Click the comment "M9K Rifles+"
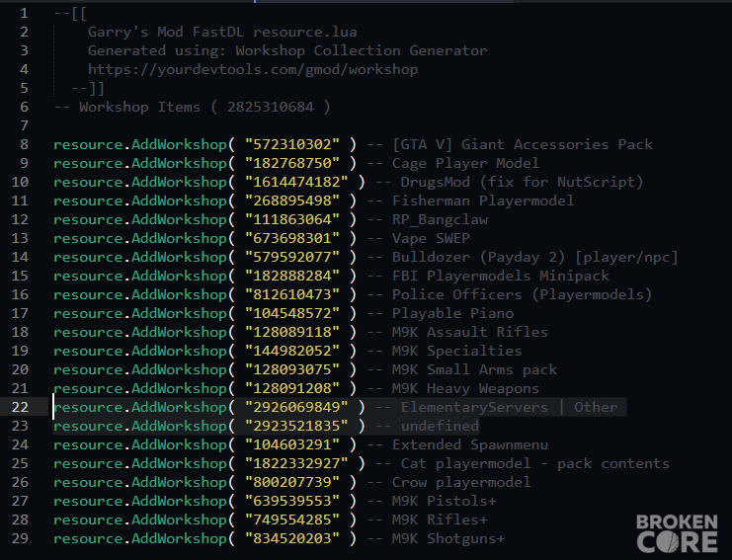732x560 pixels. pos(440,520)
